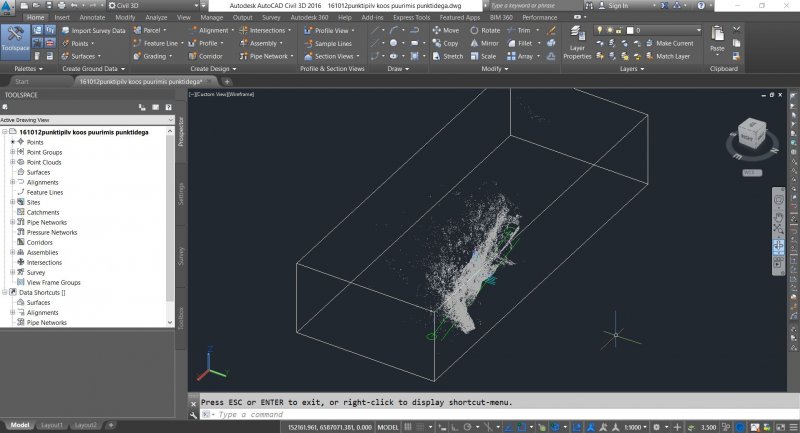800x433 pixels.
Task: Click the Fillet tool
Action: pos(520,43)
